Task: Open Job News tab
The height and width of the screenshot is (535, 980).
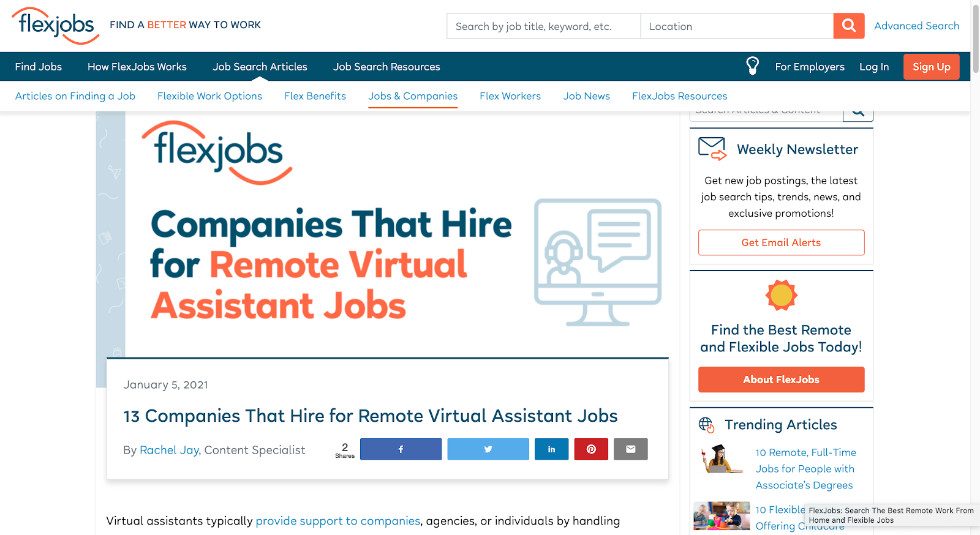Action: click(586, 96)
